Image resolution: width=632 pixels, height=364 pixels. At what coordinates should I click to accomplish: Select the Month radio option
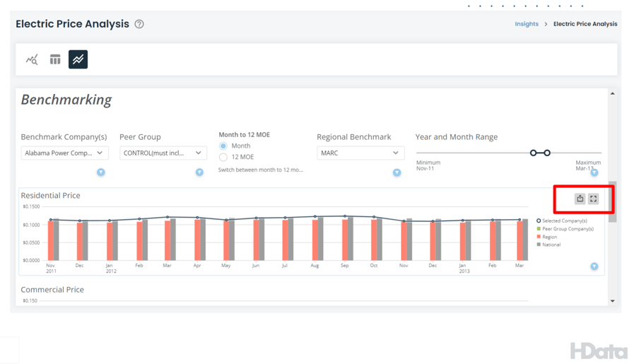click(223, 146)
